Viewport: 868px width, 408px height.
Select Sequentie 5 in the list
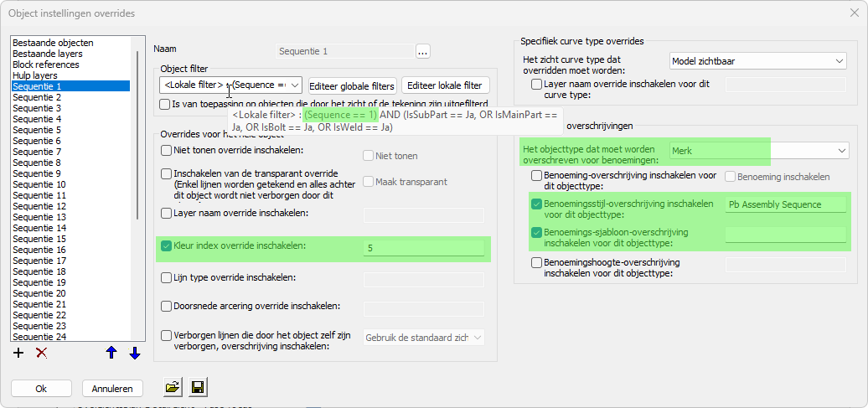coord(37,130)
